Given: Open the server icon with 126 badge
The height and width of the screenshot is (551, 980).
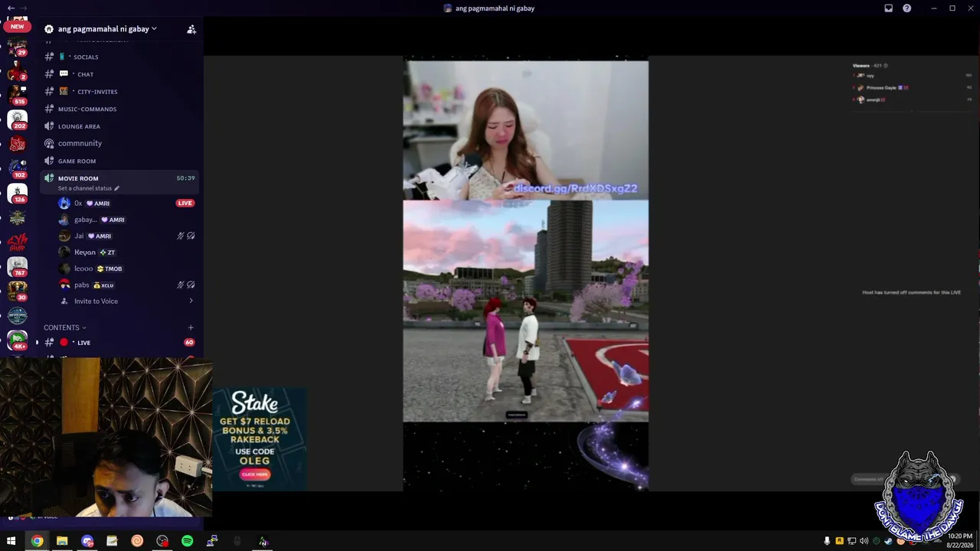Looking at the screenshot, I should 17,194.
